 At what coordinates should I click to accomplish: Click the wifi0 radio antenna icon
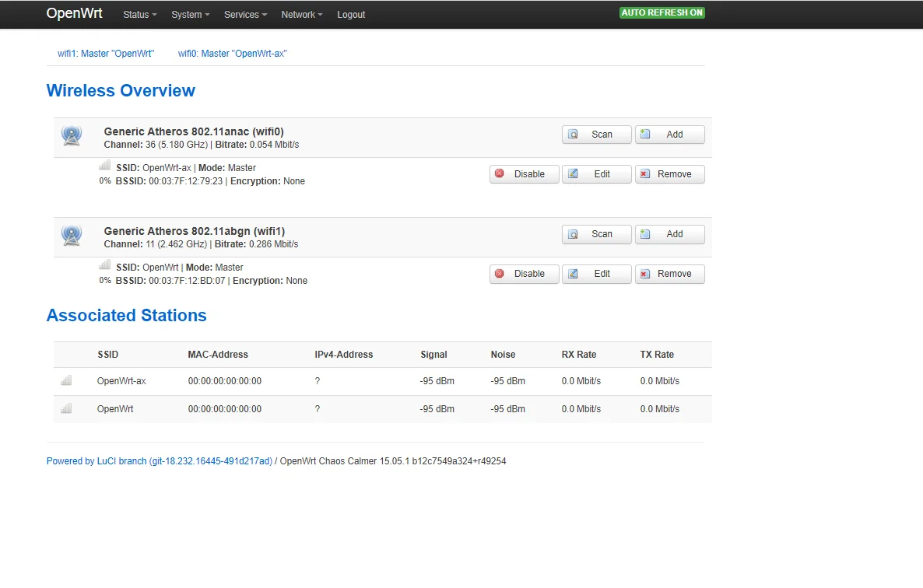pyautogui.click(x=72, y=136)
